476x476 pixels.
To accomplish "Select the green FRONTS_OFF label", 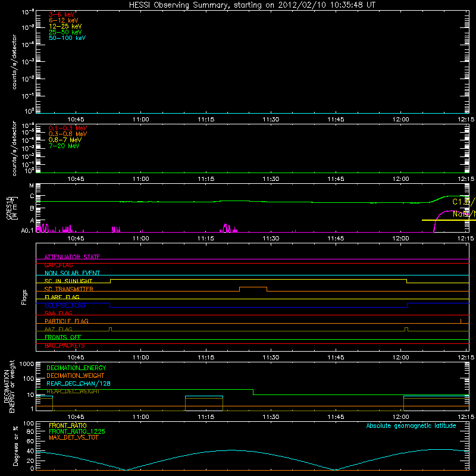I will pyautogui.click(x=63, y=337).
